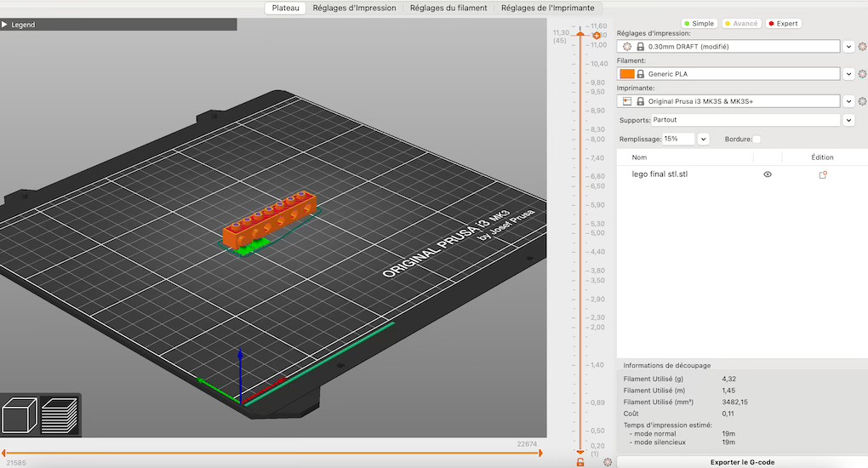
Task: Open the Generic PLA filament dropdown
Action: [x=728, y=74]
